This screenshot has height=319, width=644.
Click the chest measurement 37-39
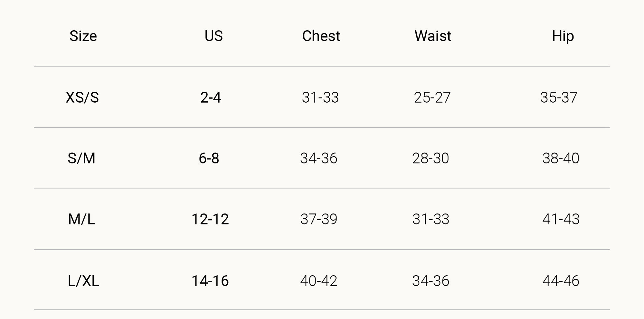(319, 219)
